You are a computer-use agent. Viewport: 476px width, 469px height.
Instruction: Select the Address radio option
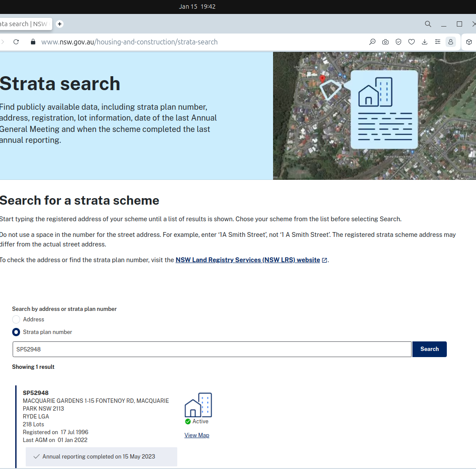pos(16,319)
